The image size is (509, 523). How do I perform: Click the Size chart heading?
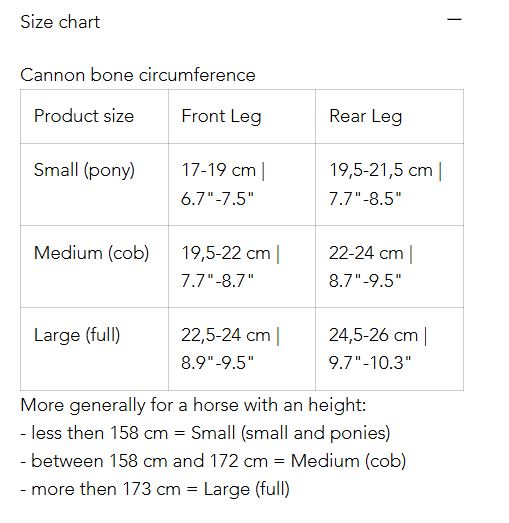(60, 22)
